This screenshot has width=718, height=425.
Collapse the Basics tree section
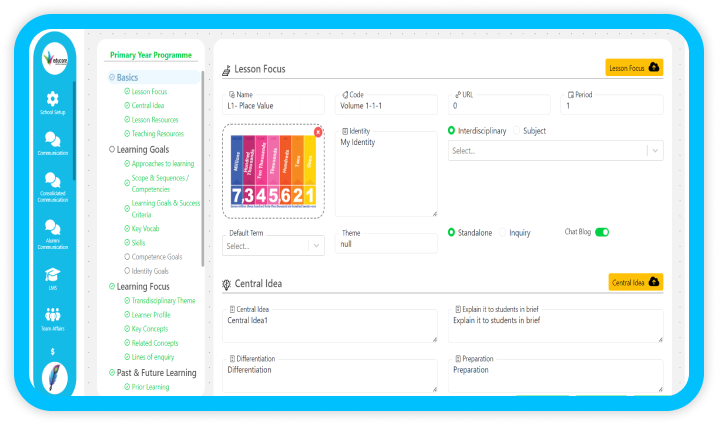[x=111, y=77]
